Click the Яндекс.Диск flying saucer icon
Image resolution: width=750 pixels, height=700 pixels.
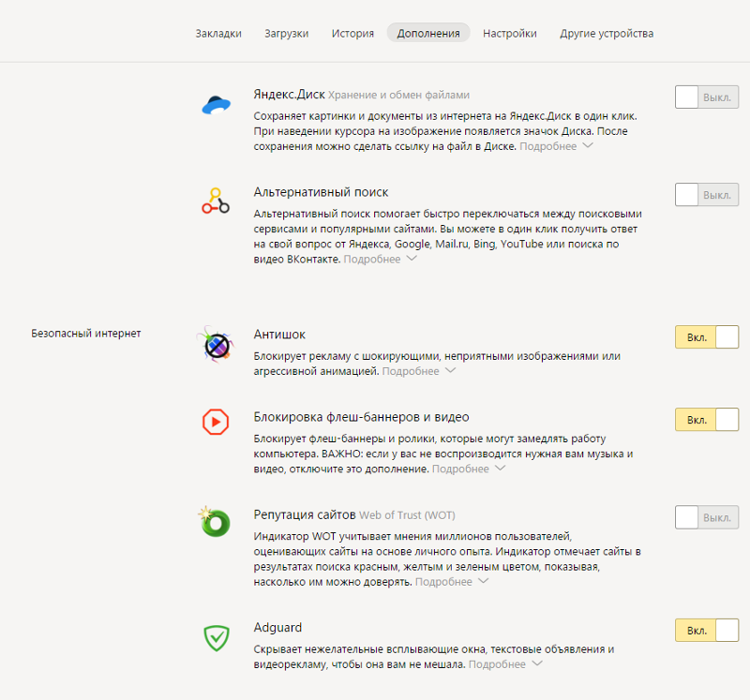(217, 105)
